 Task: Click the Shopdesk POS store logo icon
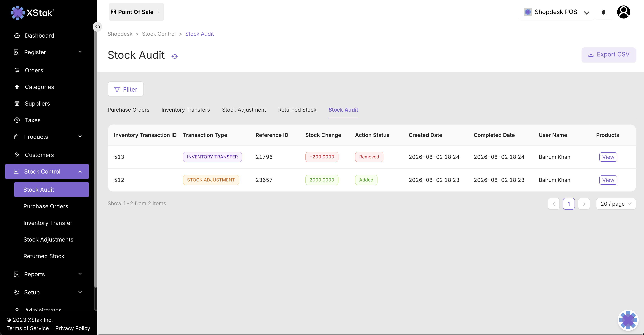click(x=528, y=12)
